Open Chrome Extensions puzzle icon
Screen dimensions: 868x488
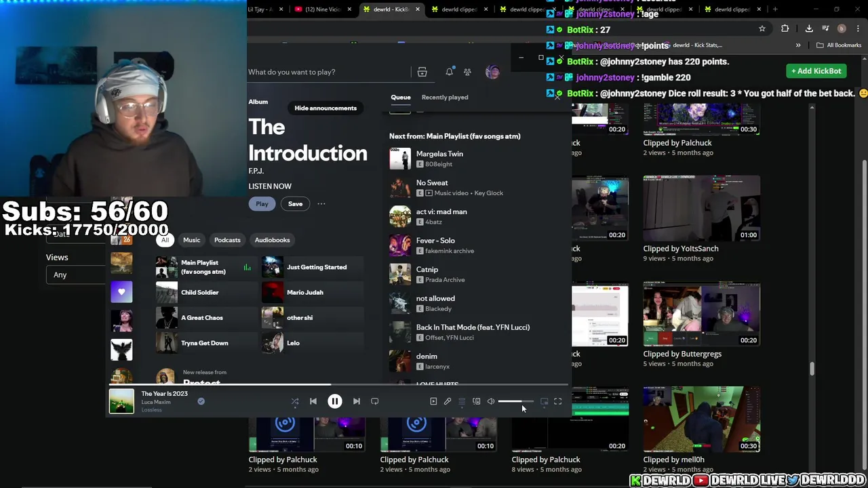785,28
